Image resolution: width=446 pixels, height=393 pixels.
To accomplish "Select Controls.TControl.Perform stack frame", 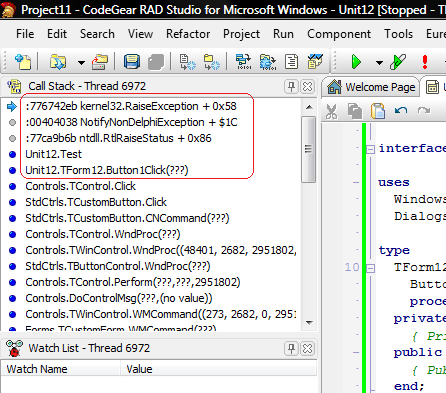I will (133, 282).
